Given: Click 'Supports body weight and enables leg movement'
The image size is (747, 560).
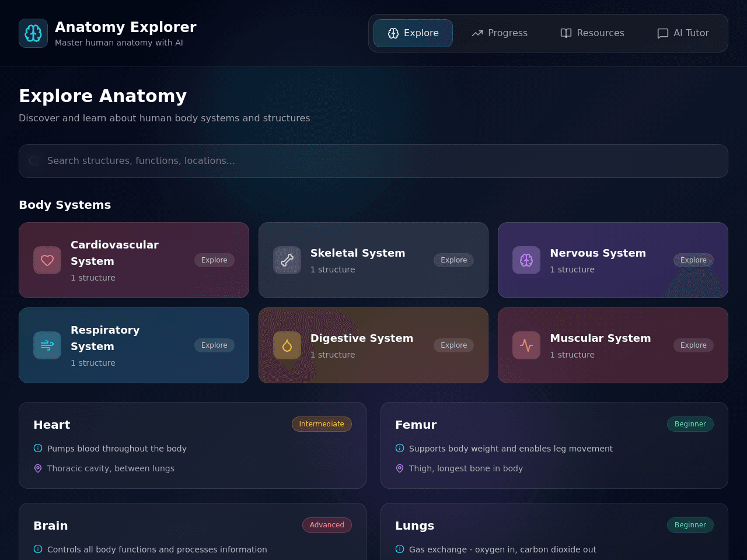Looking at the screenshot, I should pyautogui.click(x=511, y=449).
